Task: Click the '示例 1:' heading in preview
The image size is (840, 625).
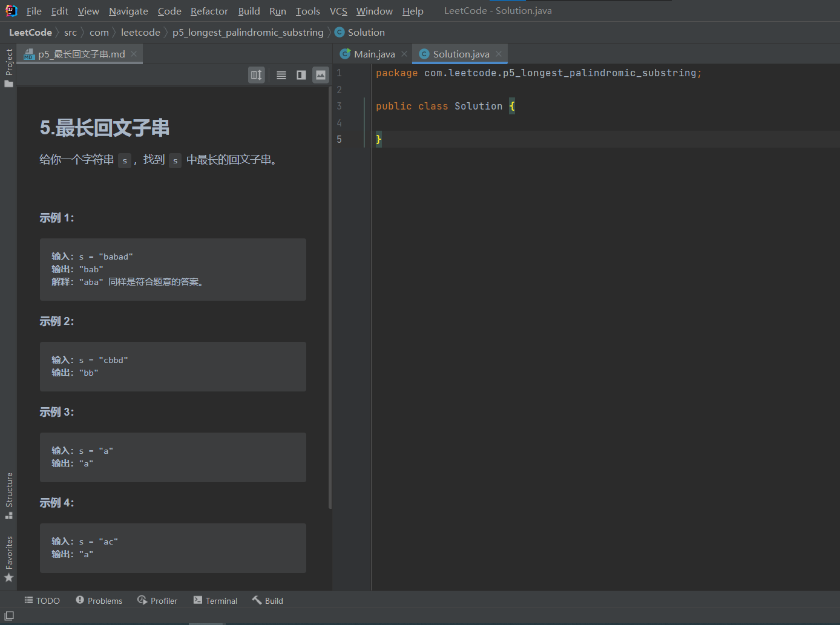Action: pyautogui.click(x=57, y=218)
